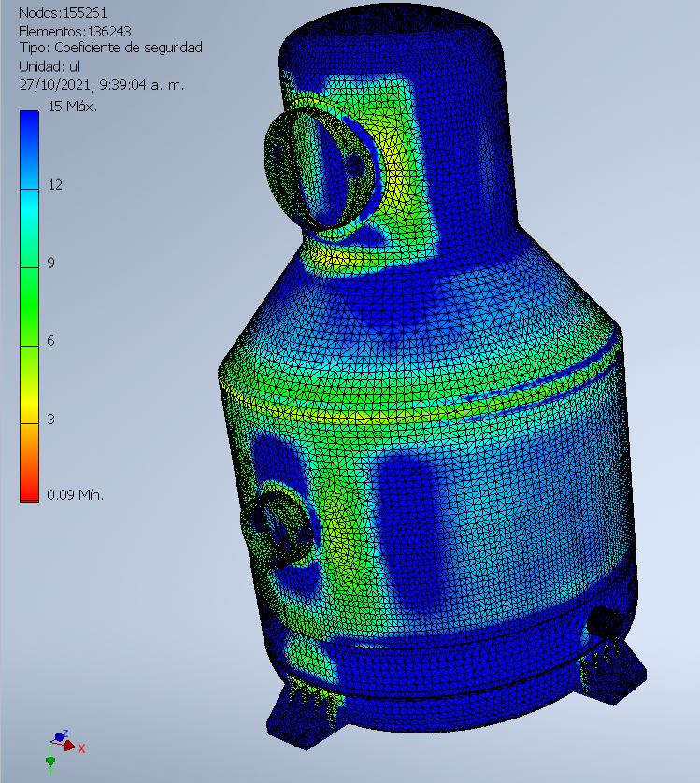Click the 'Unidad: ul' label

click(x=49, y=66)
